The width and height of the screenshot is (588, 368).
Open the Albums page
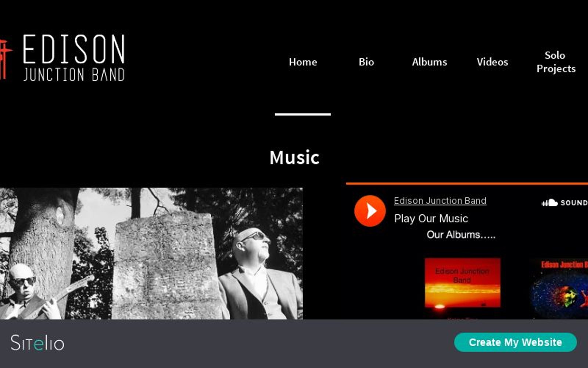429,62
